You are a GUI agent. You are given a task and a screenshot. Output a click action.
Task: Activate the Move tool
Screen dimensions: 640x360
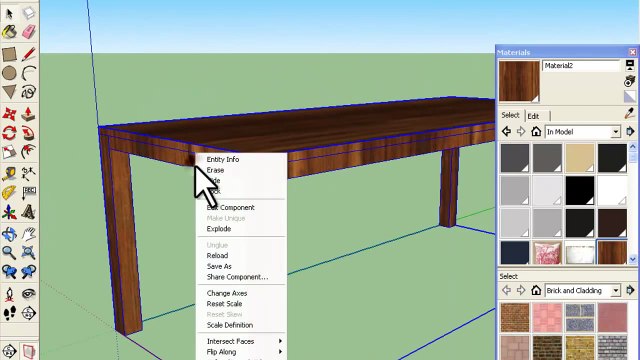9,114
